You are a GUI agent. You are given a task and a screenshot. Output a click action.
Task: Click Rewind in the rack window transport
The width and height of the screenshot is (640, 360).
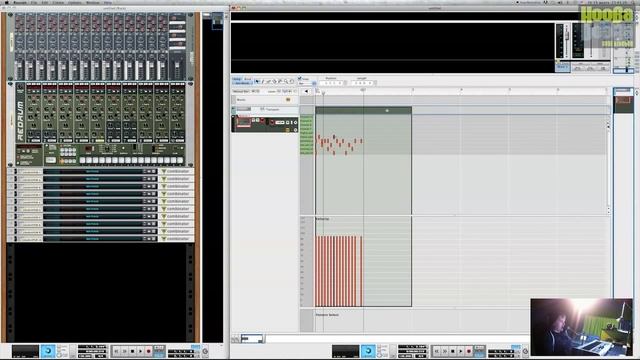pyautogui.click(x=116, y=351)
